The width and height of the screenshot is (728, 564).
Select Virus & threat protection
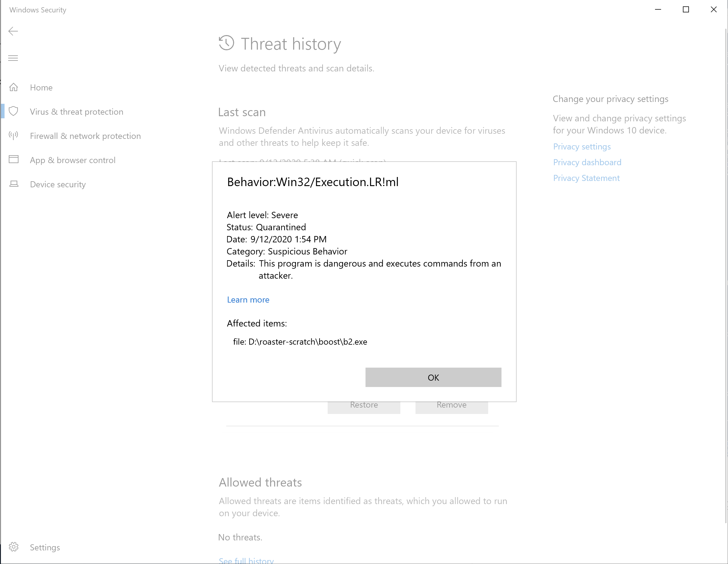[77, 112]
